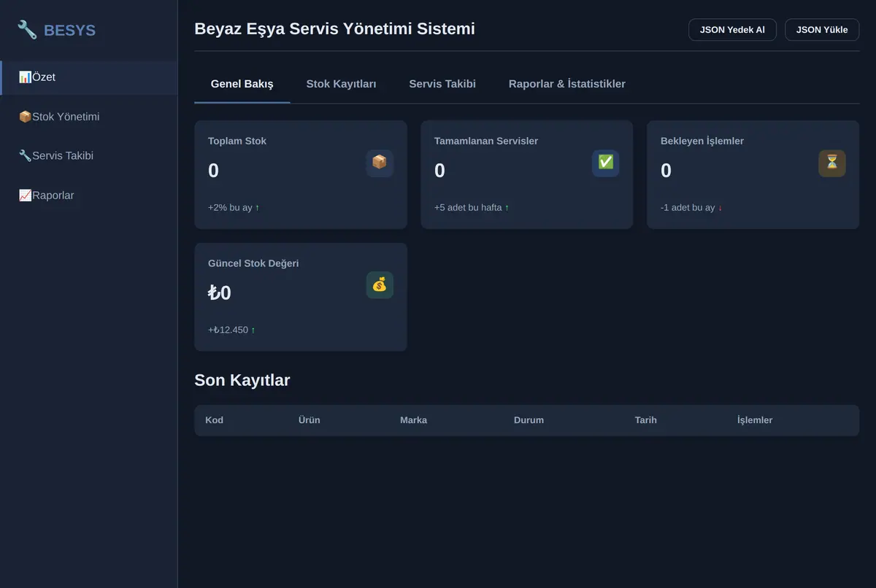
Task: Click the Kod column header
Action: (215, 420)
